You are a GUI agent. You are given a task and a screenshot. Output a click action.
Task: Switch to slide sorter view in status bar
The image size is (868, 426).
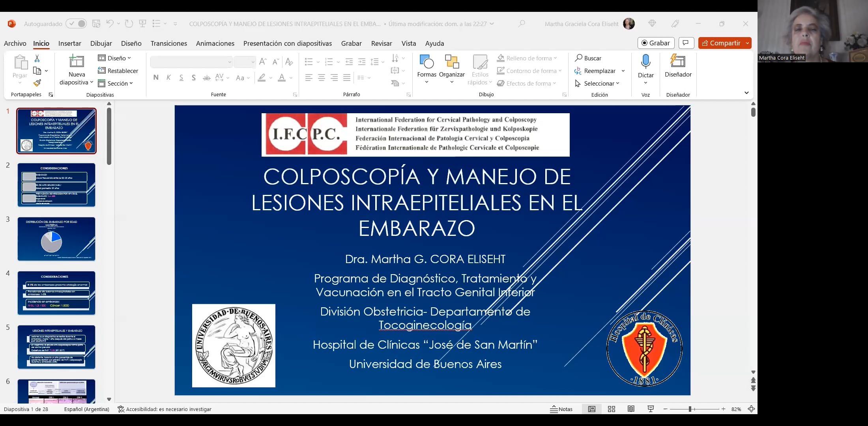coord(611,409)
